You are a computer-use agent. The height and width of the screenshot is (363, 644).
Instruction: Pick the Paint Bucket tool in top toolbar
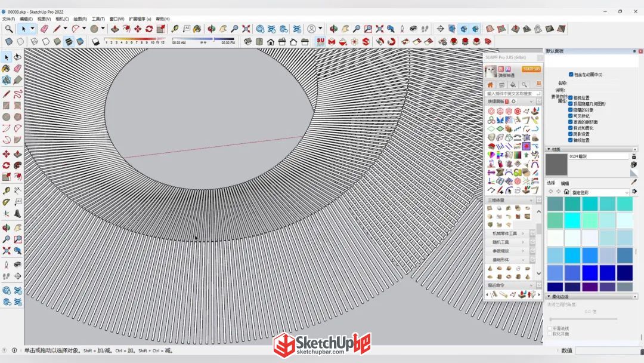point(197,29)
